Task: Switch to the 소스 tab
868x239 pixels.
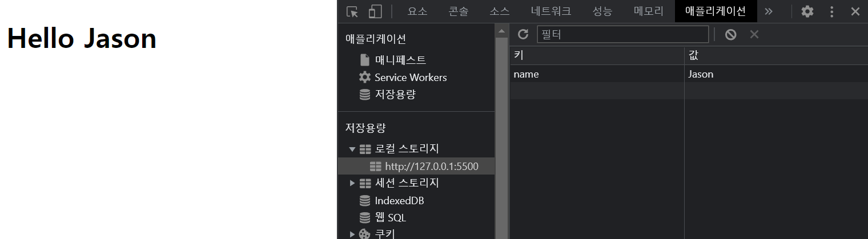Action: tap(500, 11)
